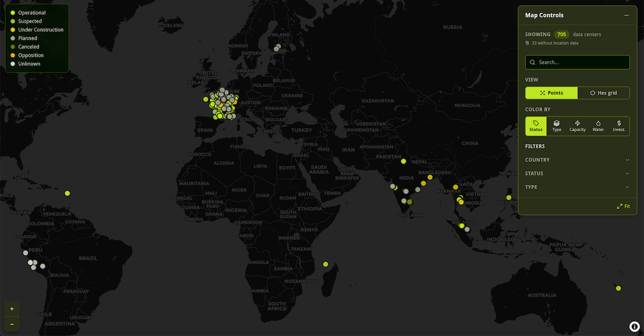Image resolution: width=644 pixels, height=336 pixels.
Task: Open the map attribution info icon
Action: click(633, 326)
